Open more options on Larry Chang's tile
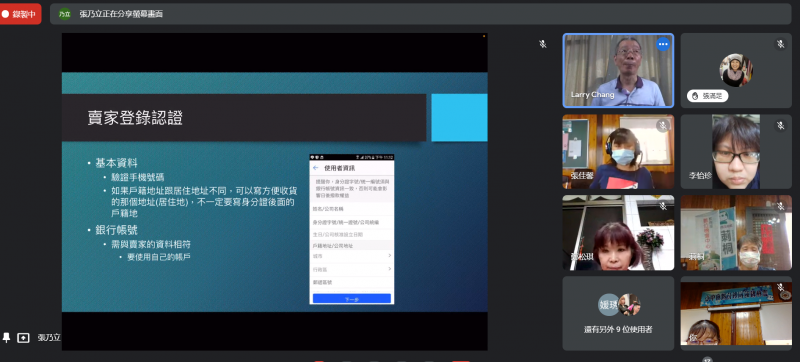Viewport: 800px width, 362px height. tap(663, 44)
